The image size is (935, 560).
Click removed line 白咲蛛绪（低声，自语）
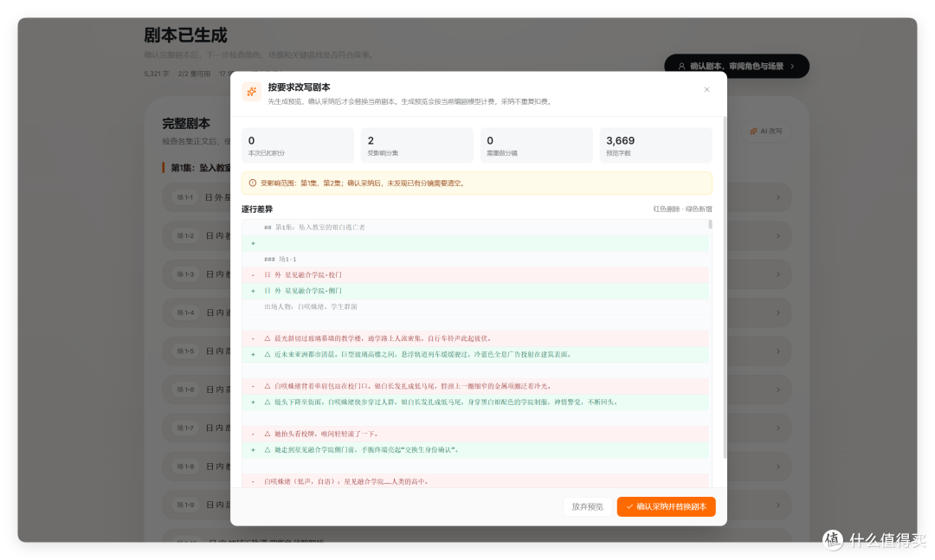coord(475,481)
